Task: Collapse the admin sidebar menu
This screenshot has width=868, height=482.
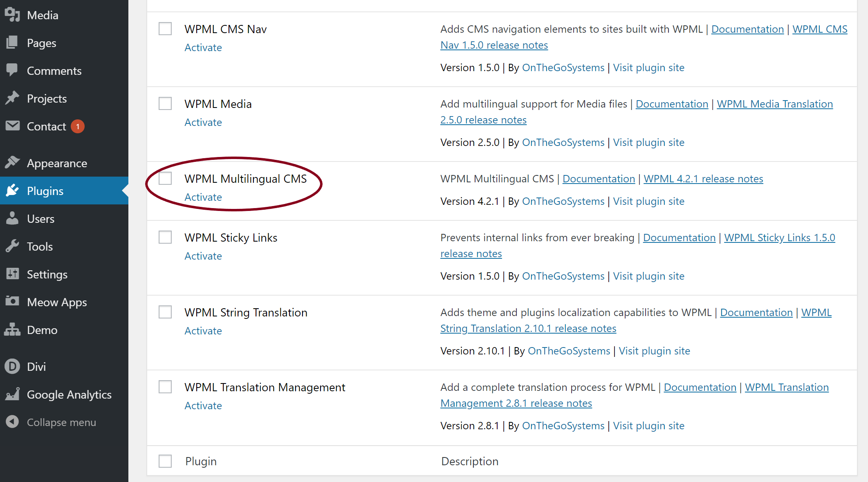Action: (61, 422)
